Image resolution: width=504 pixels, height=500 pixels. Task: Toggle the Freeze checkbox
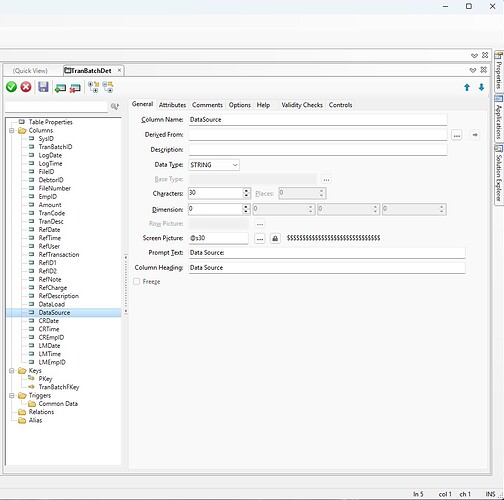point(136,282)
